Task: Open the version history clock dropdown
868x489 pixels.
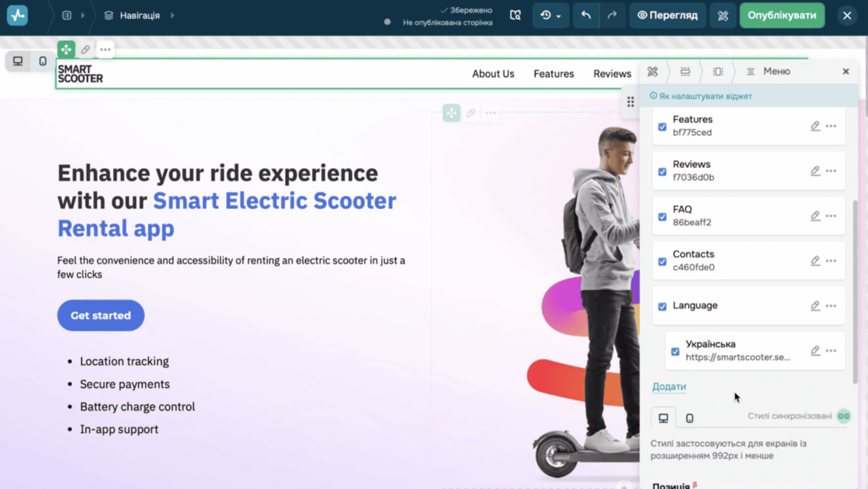Action: click(x=550, y=15)
